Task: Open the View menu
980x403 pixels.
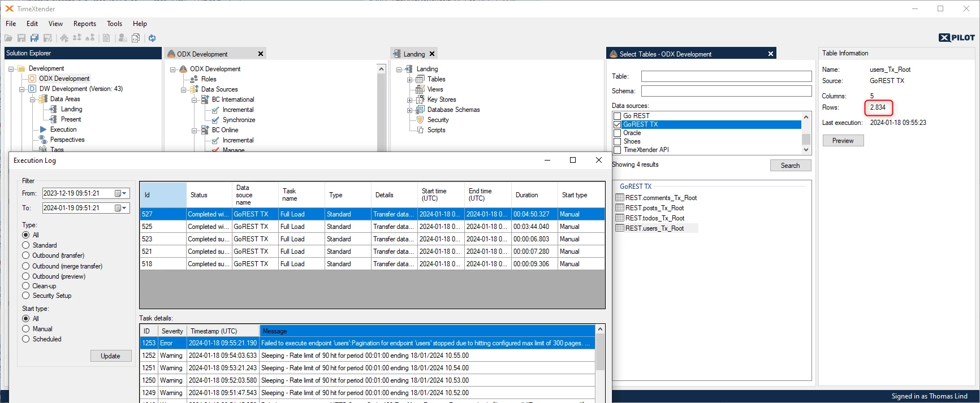Action: tap(55, 24)
